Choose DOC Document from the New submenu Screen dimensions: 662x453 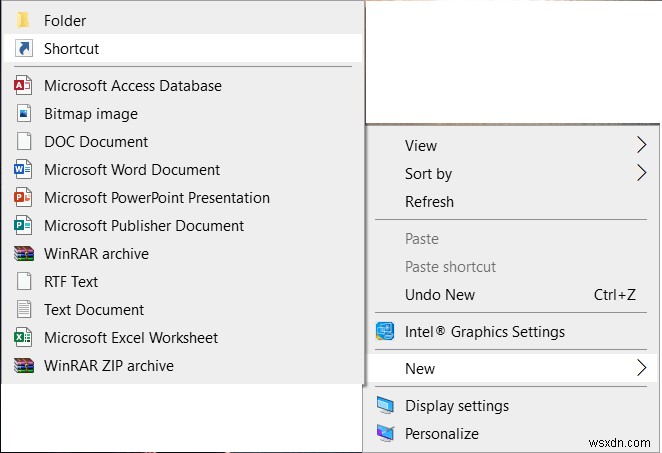coord(183,142)
